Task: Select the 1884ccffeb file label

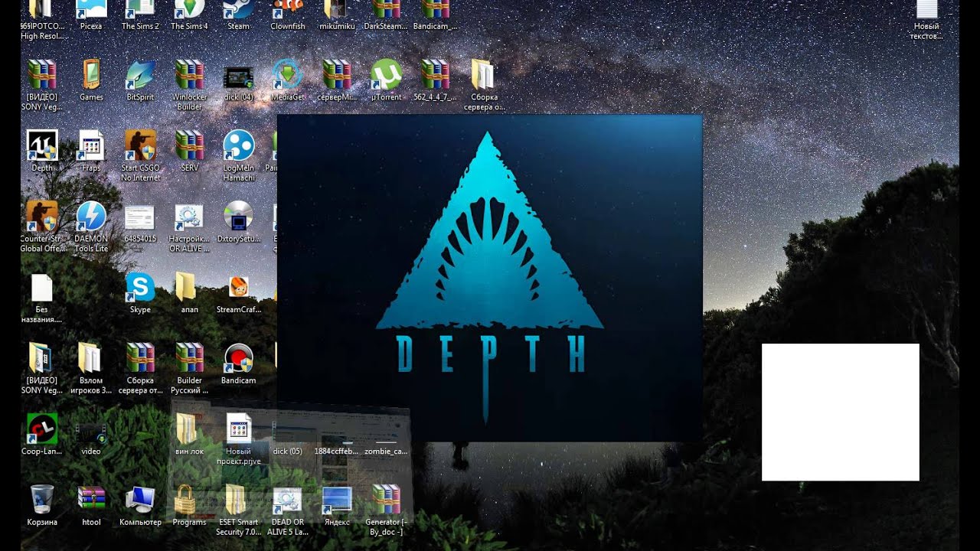Action: pyautogui.click(x=337, y=452)
